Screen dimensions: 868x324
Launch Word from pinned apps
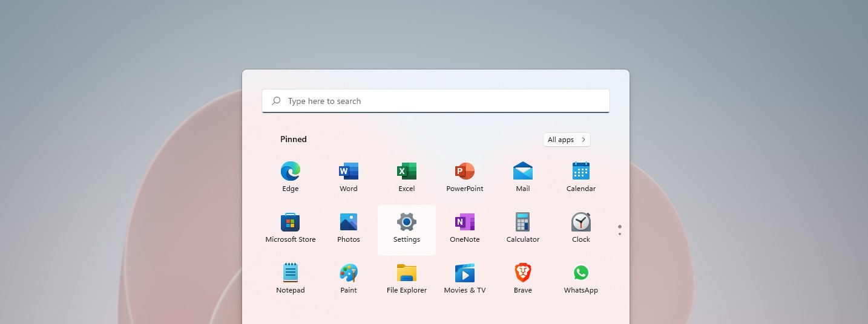349,172
